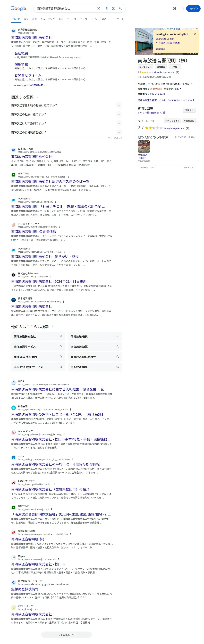Switch to 動画 tab
The height and width of the screenshot is (644, 204).
[61, 19]
